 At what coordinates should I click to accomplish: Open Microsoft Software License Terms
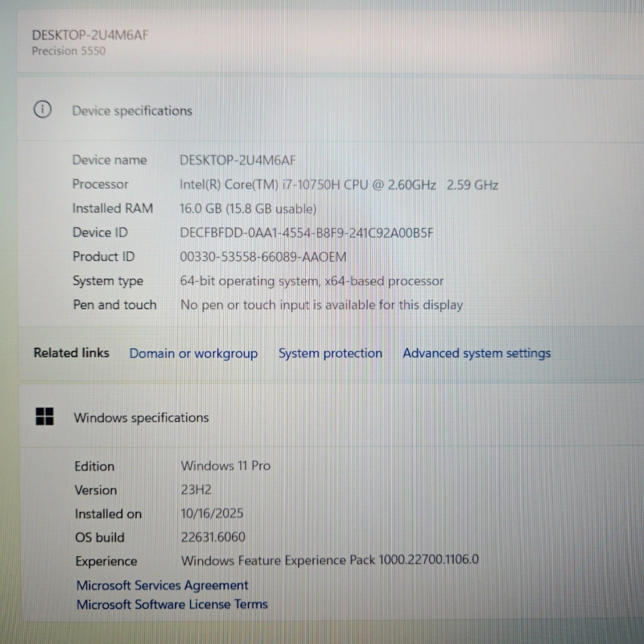tap(172, 605)
